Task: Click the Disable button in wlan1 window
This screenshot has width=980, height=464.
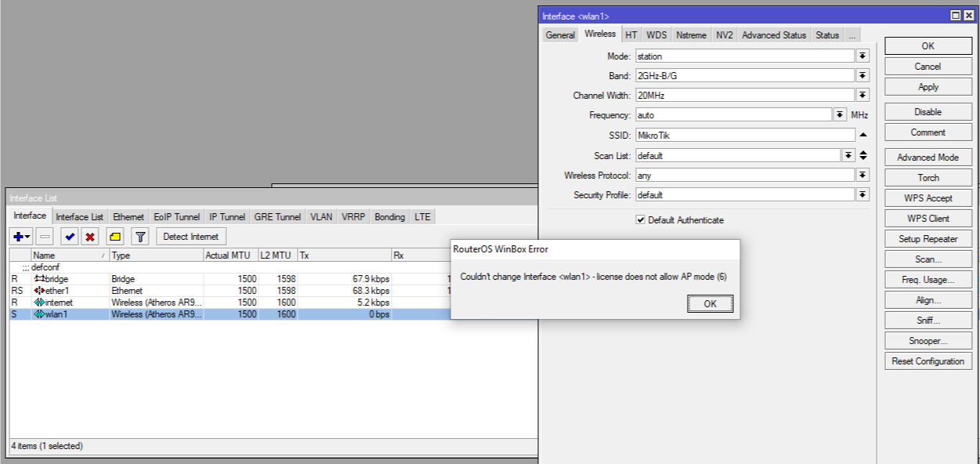Action: point(928,112)
